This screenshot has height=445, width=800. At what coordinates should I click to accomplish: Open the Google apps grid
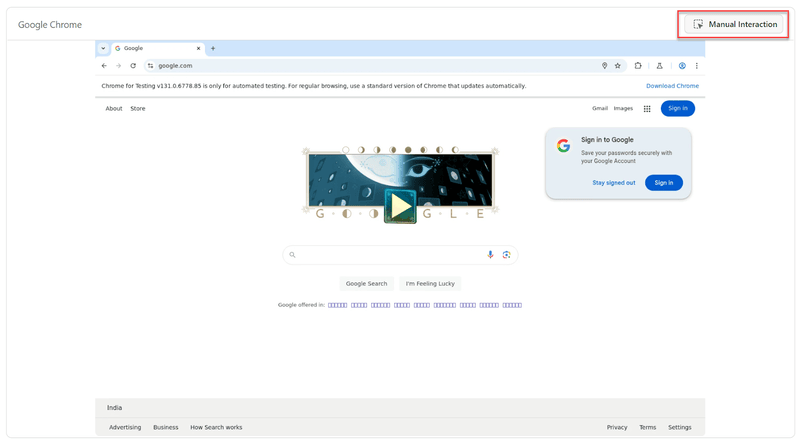click(647, 109)
